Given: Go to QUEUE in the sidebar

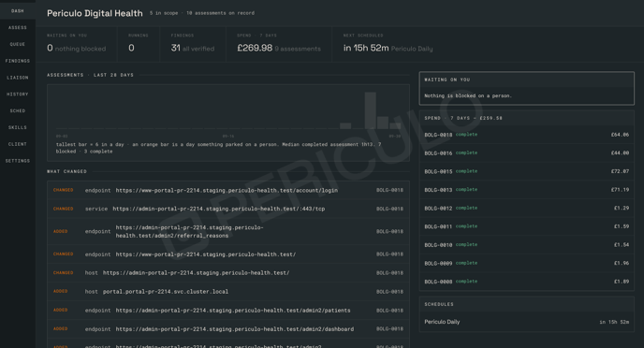Looking at the screenshot, I should click(x=18, y=44).
